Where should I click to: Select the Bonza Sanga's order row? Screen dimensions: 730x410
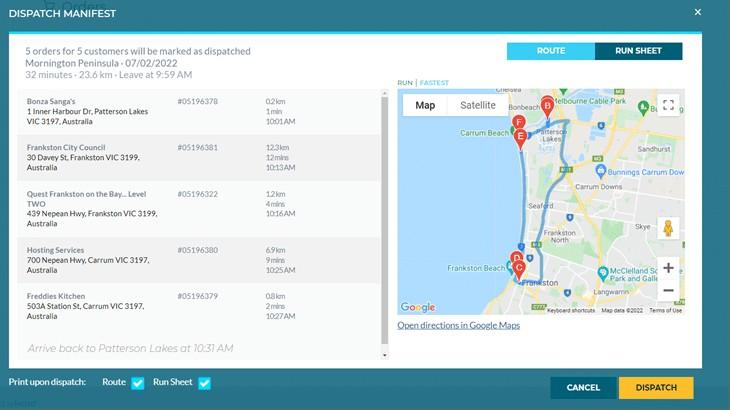199,112
